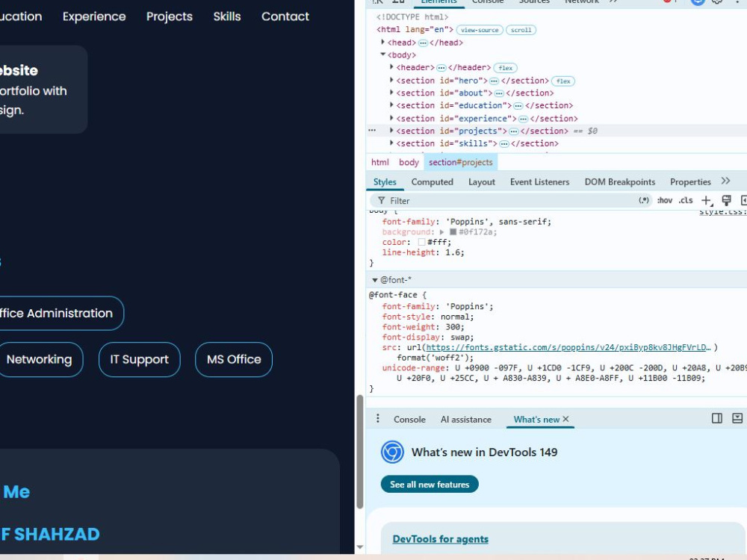Viewport: 747px width, 560px height.
Task: Click Experience in page navigation
Action: [x=94, y=16]
